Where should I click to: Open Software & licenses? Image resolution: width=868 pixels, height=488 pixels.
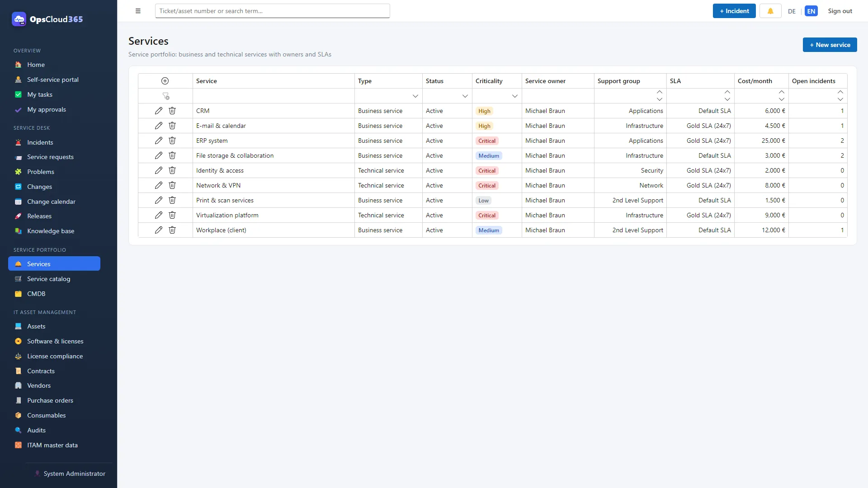click(54, 341)
